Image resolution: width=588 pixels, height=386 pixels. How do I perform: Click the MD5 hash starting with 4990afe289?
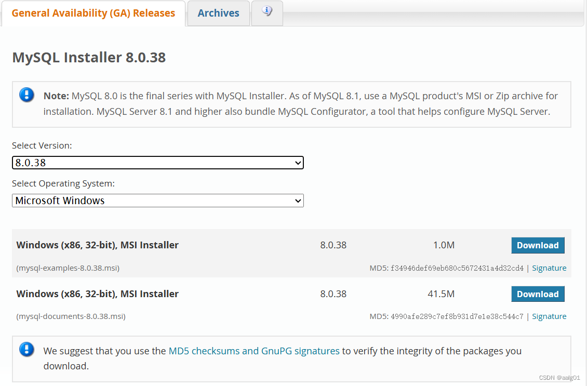[457, 316]
